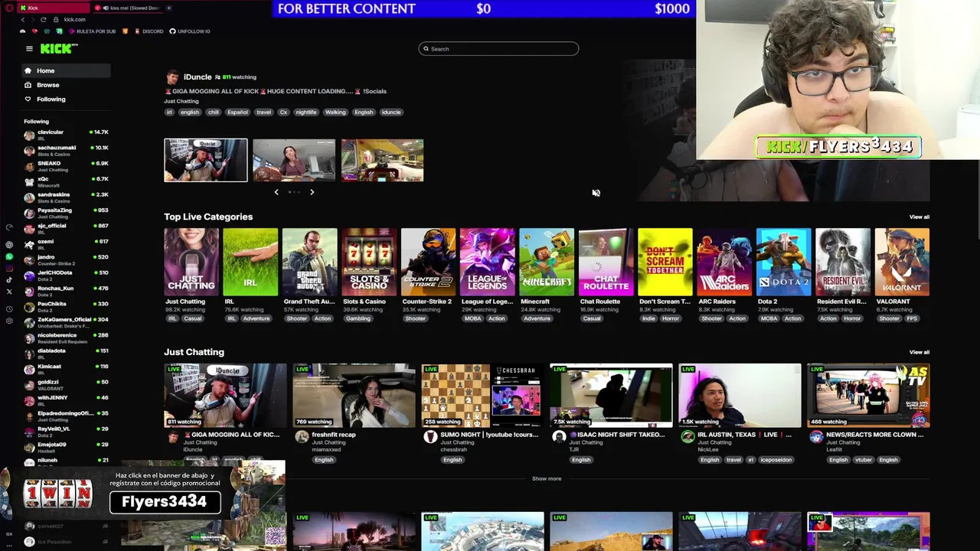
Task: Open a new browser tab with plus
Action: click(x=168, y=8)
